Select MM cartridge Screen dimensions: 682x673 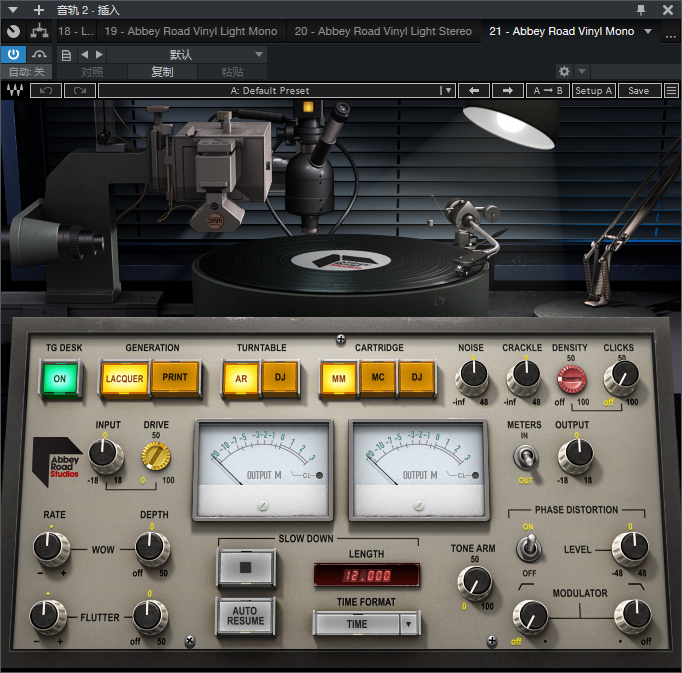[339, 378]
